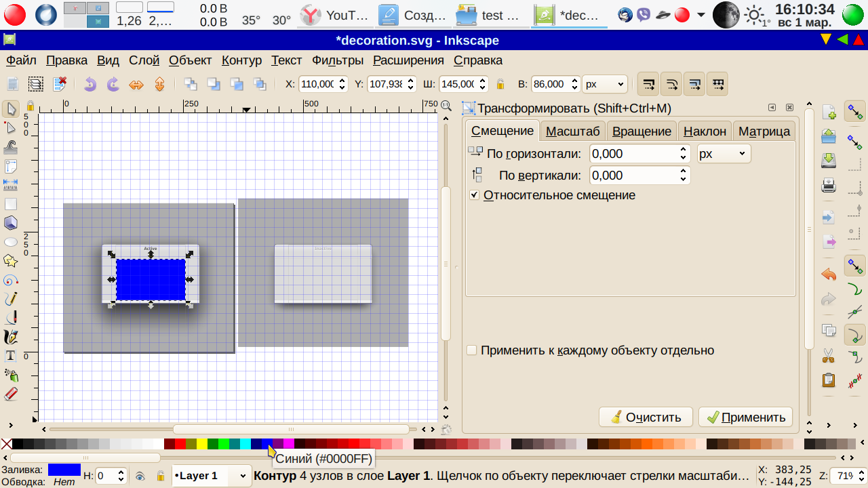
Task: Toggle the guides lock at ruler corner
Action: [x=30, y=106]
